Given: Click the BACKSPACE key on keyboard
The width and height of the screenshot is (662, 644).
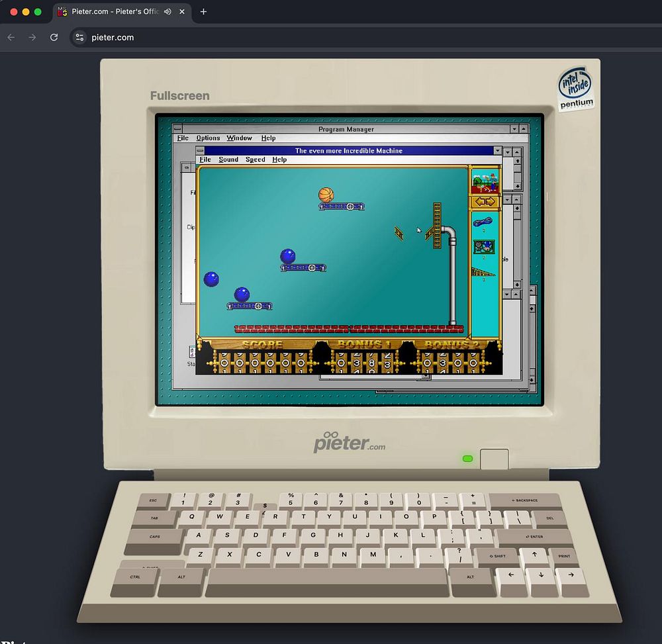Looking at the screenshot, I should [x=525, y=500].
